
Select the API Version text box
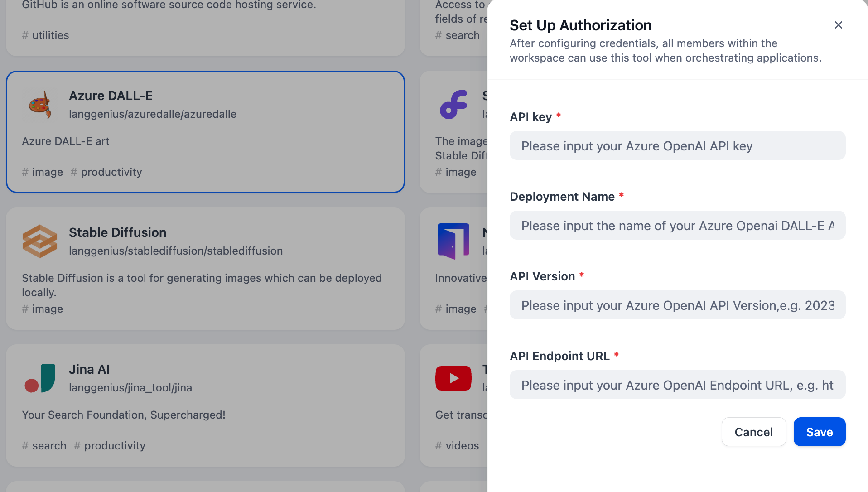pos(677,305)
